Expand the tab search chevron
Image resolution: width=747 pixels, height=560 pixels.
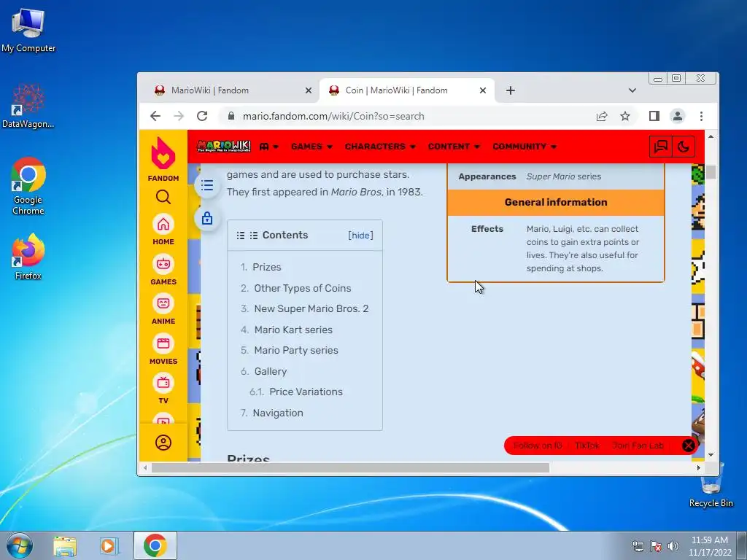pos(632,90)
